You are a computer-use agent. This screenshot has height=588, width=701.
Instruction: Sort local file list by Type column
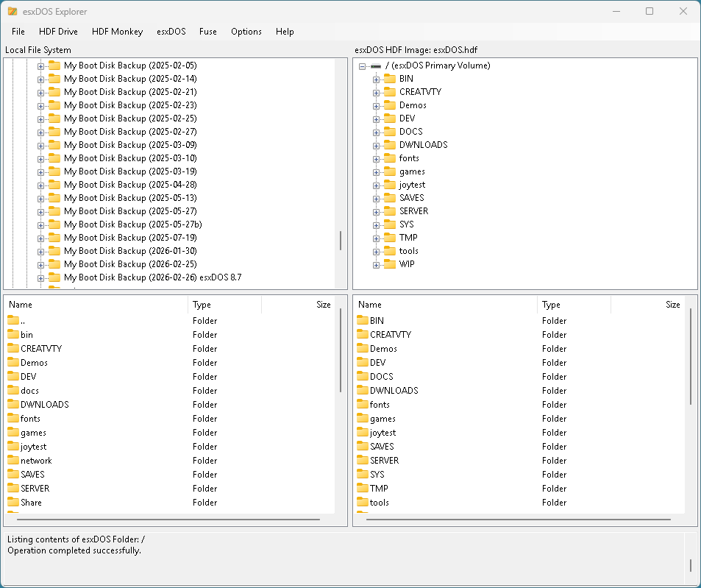click(x=224, y=305)
